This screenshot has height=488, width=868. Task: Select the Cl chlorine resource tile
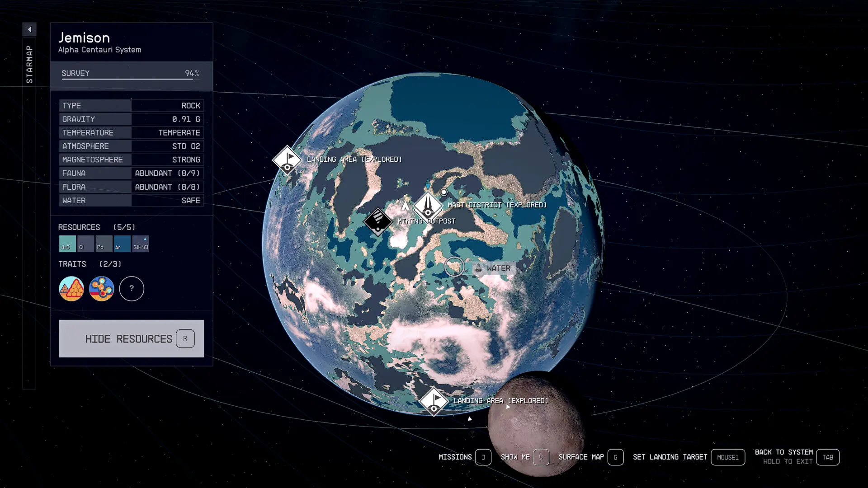pos(85,244)
